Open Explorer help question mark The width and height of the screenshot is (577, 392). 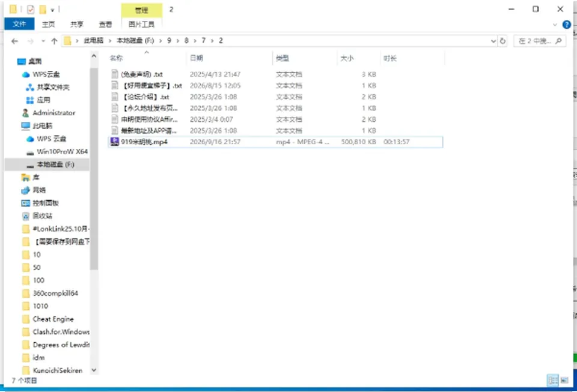[x=567, y=25]
